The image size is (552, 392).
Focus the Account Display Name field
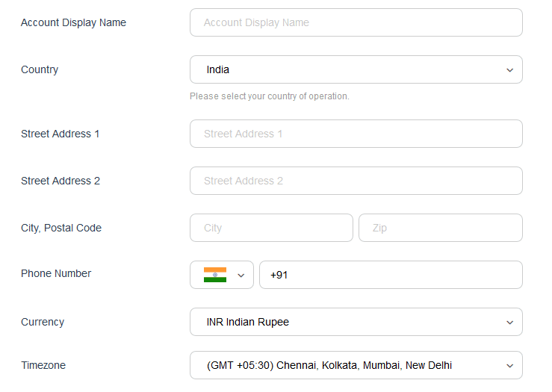[356, 22]
